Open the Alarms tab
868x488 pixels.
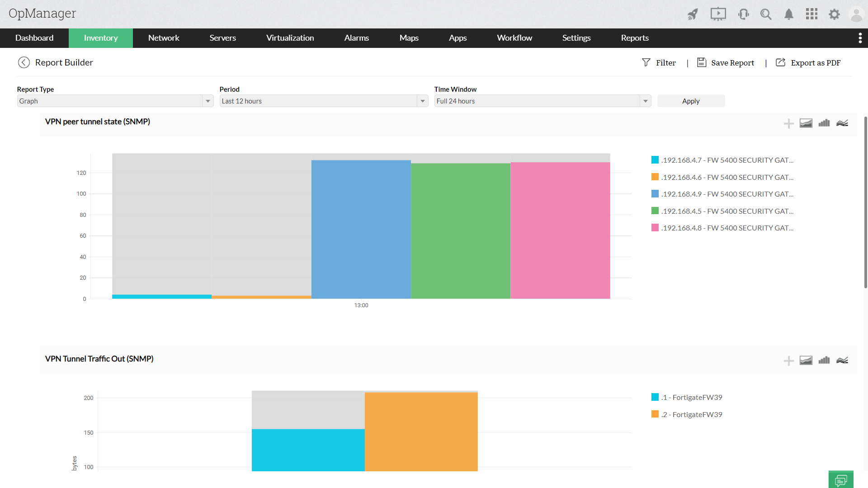356,38
